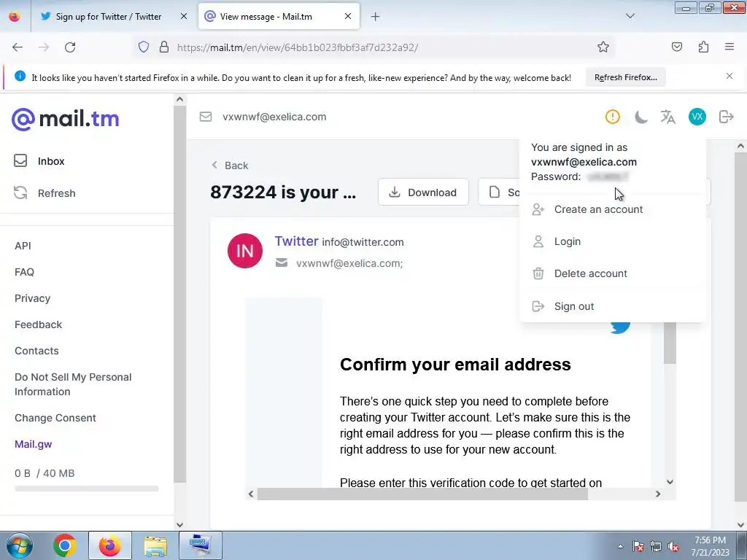
Task: Open a new browser tab
Action: click(376, 17)
